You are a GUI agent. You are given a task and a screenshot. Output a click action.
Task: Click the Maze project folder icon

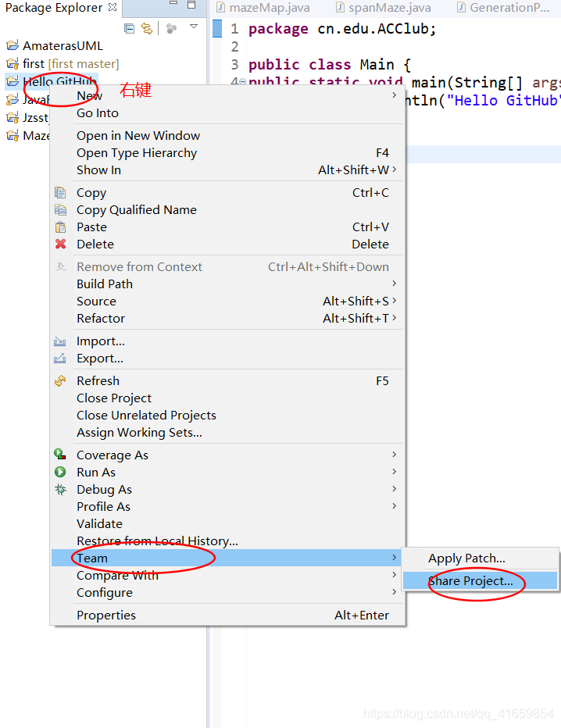[13, 136]
